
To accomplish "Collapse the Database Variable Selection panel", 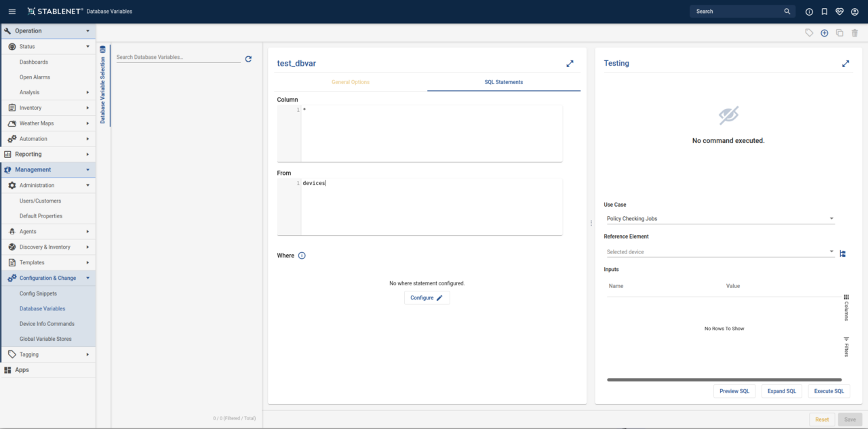I will pos(103,85).
